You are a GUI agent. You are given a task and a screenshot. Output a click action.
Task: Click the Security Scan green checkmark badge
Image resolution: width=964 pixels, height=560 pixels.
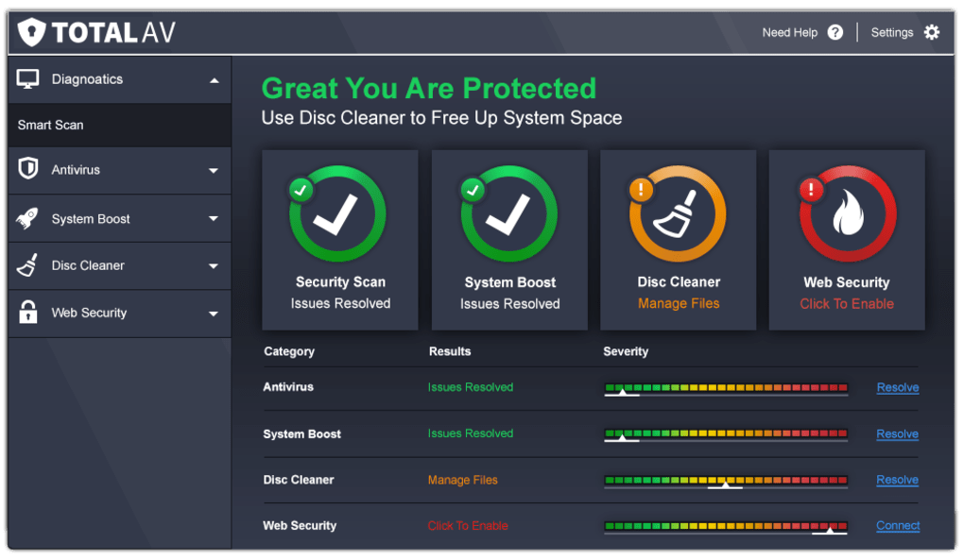(x=300, y=189)
